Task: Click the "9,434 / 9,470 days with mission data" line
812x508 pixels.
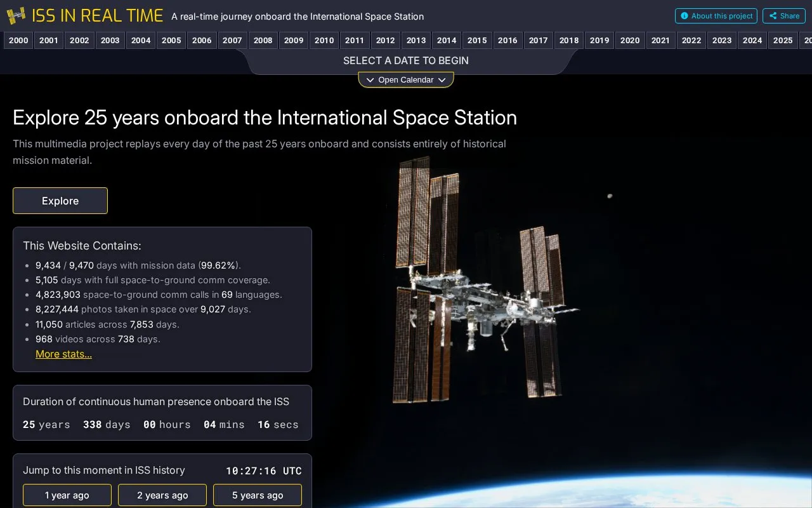Action: coord(138,265)
